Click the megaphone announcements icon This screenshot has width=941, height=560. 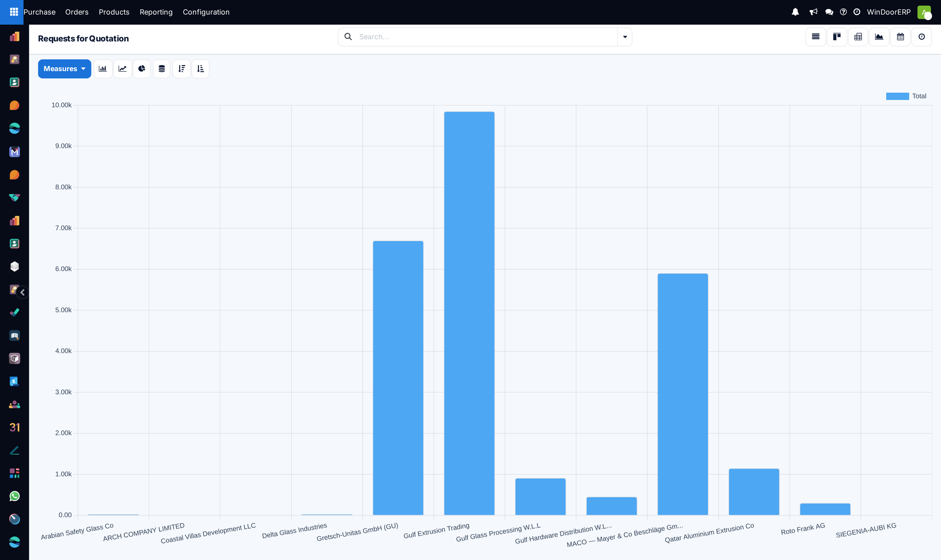click(x=813, y=12)
